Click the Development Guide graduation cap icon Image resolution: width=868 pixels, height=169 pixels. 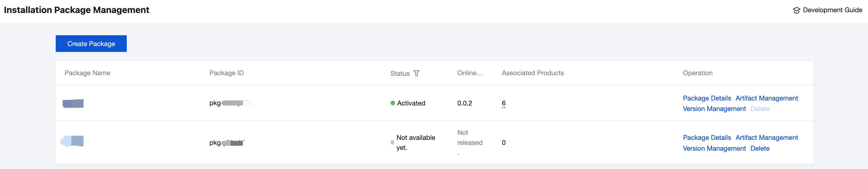click(x=796, y=10)
